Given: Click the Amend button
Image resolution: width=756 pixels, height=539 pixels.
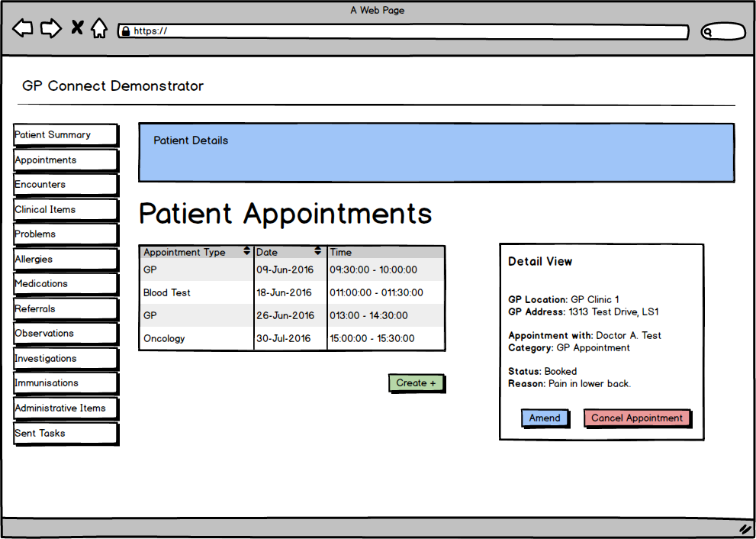Looking at the screenshot, I should click(545, 418).
